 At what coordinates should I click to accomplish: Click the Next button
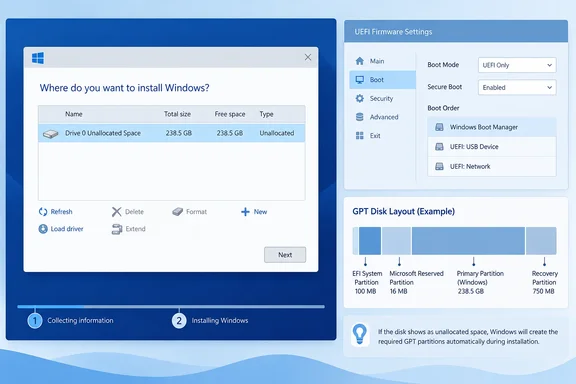[x=285, y=255]
